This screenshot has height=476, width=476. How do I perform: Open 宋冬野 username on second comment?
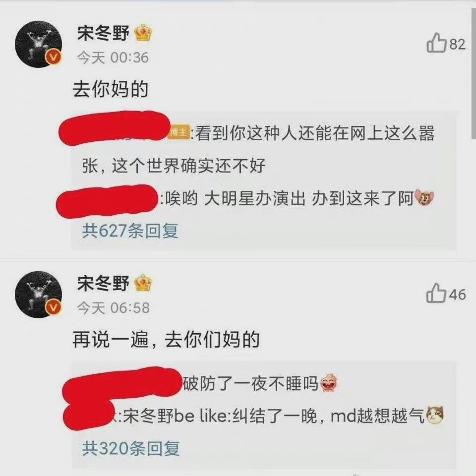pyautogui.click(x=104, y=283)
